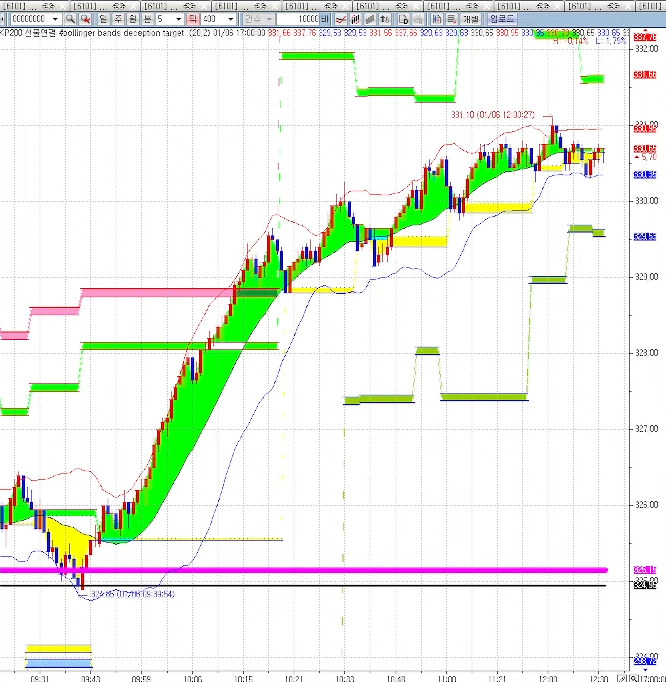The width and height of the screenshot is (666, 682).
Task: Click the 업로드 upload button
Action: pyautogui.click(x=502, y=19)
